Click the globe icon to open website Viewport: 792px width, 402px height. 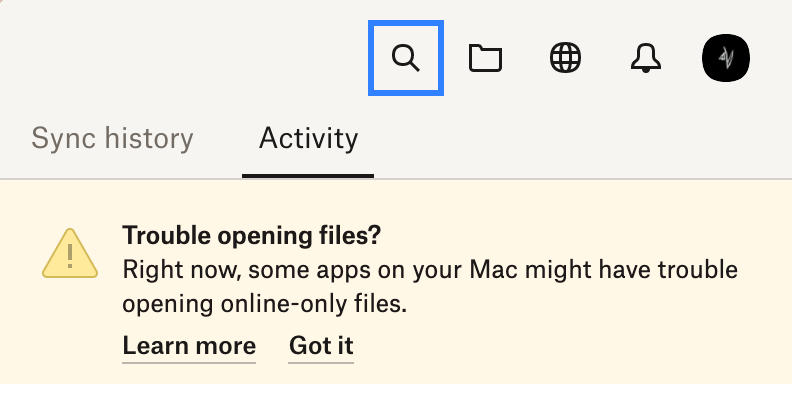(x=566, y=59)
